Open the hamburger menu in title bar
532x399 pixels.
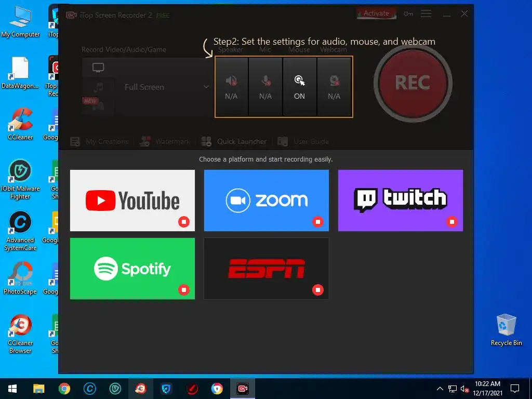pos(426,14)
